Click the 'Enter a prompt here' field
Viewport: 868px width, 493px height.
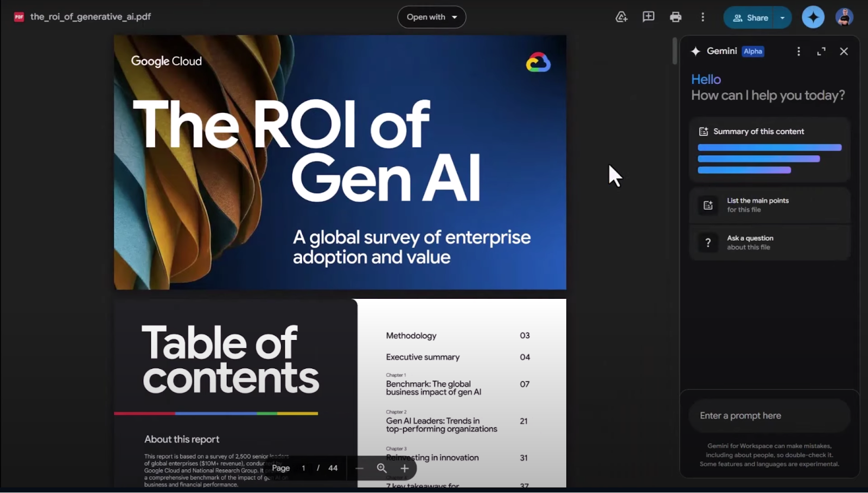coord(769,415)
